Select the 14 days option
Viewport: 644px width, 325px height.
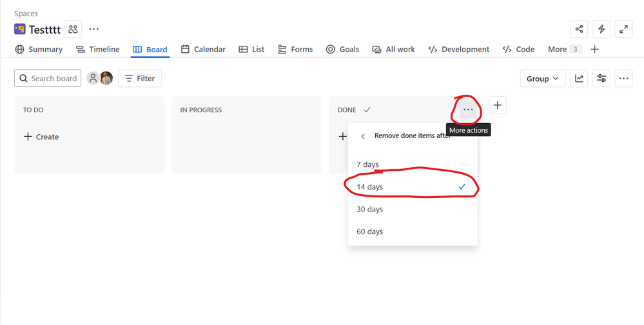(413, 186)
